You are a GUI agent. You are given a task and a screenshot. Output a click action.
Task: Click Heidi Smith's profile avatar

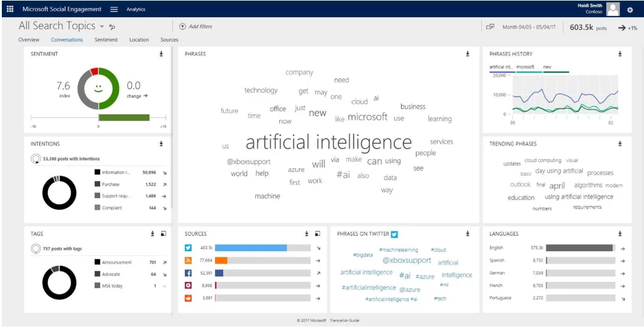[613, 9]
